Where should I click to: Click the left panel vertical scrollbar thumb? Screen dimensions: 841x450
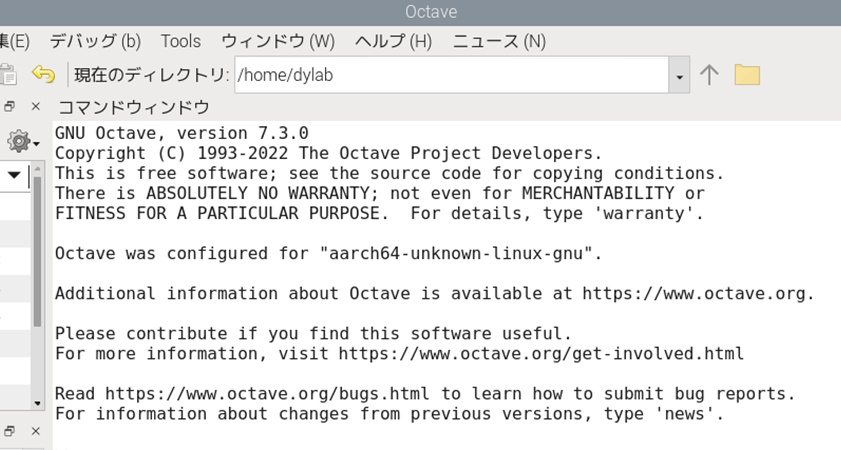click(37, 251)
